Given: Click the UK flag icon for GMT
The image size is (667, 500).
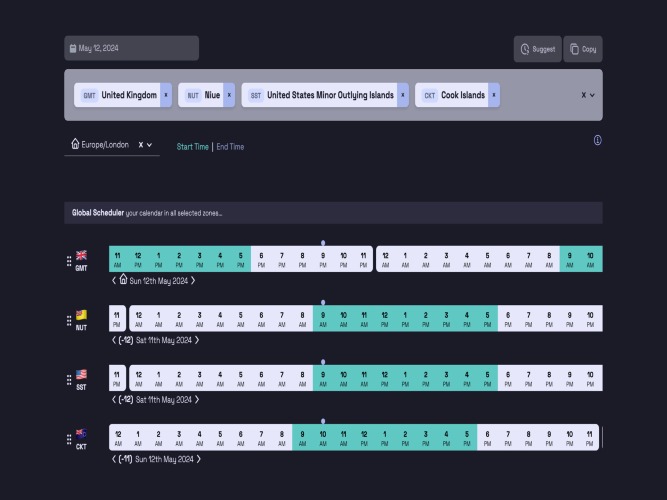Looking at the screenshot, I should pyautogui.click(x=81, y=255).
